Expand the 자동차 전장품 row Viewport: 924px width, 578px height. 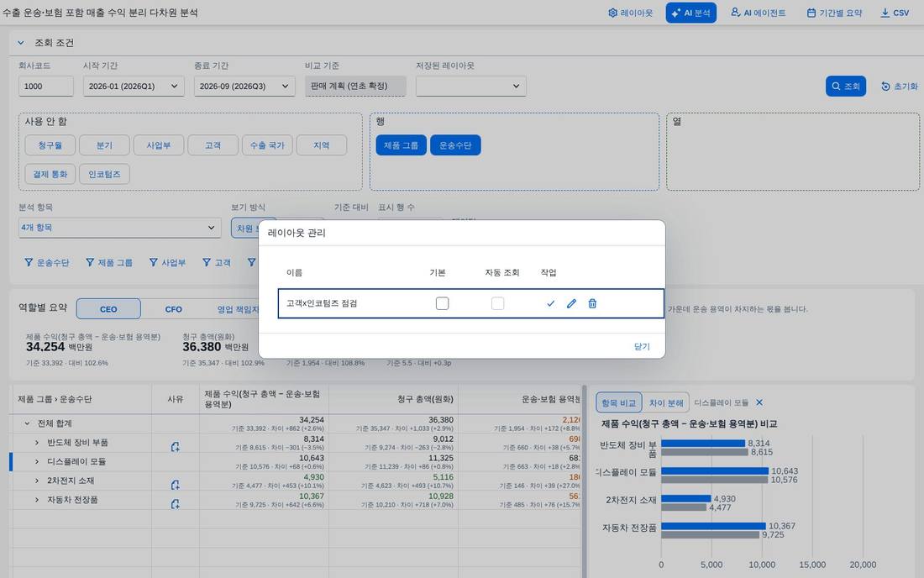[x=36, y=500]
